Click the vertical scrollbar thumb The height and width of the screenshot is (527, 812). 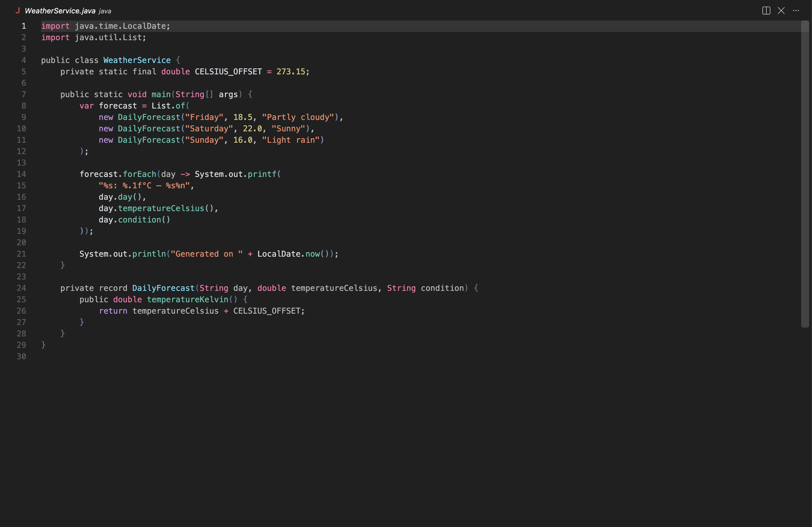click(805, 174)
